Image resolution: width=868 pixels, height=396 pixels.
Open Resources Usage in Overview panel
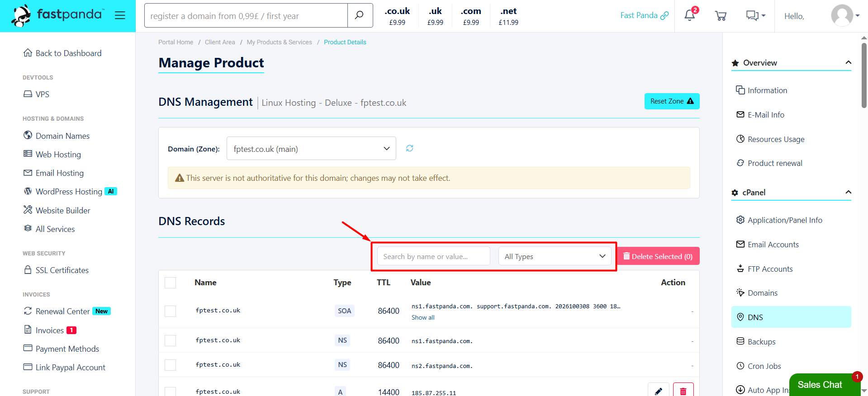771,139
